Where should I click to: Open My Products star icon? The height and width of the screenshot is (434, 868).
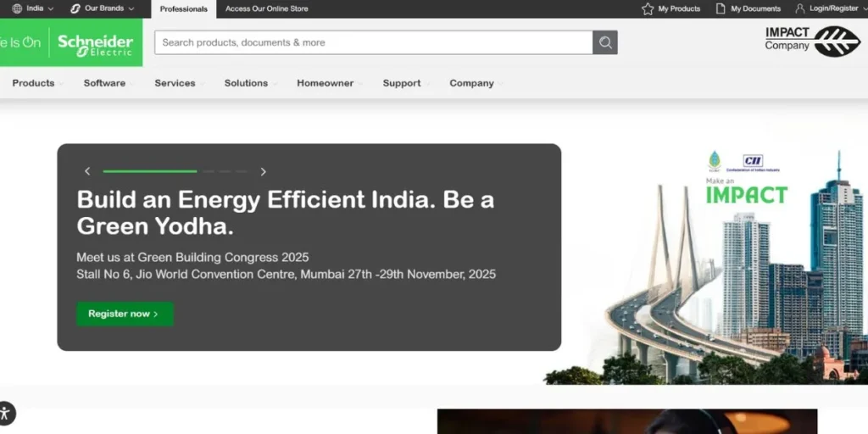(648, 8)
